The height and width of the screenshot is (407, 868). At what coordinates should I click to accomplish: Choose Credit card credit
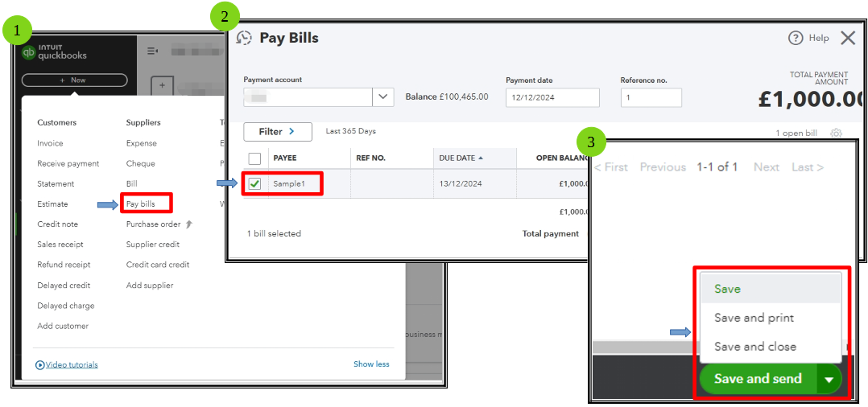(x=158, y=265)
